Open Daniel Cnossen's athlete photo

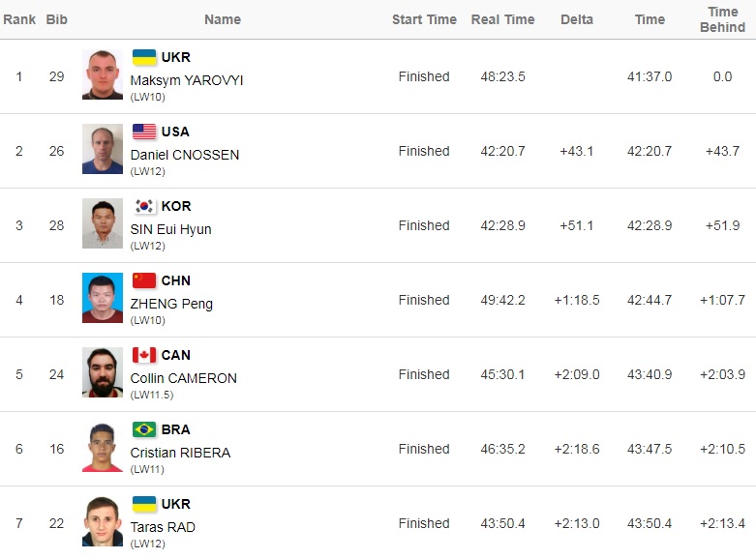(x=103, y=150)
